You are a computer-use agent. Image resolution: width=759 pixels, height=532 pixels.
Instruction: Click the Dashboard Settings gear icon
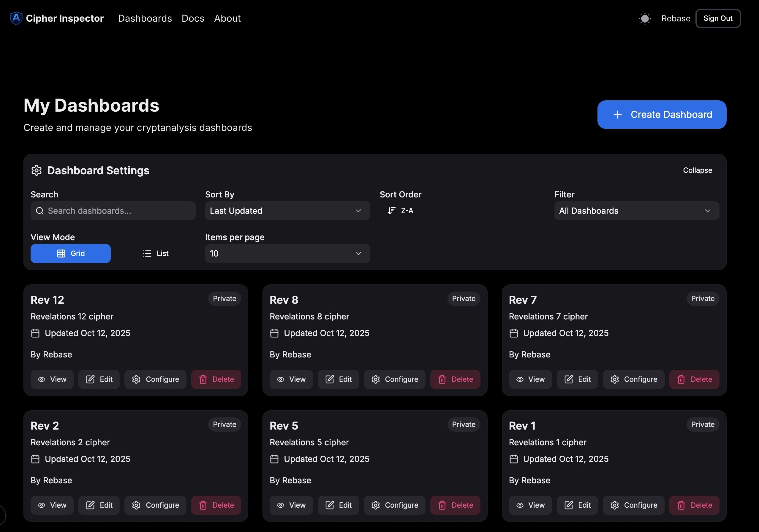(36, 170)
